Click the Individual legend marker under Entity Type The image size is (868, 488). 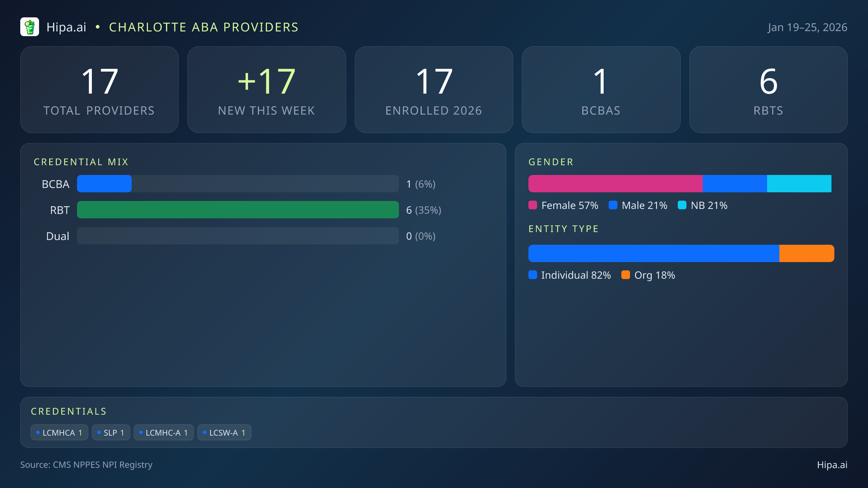pos(533,275)
